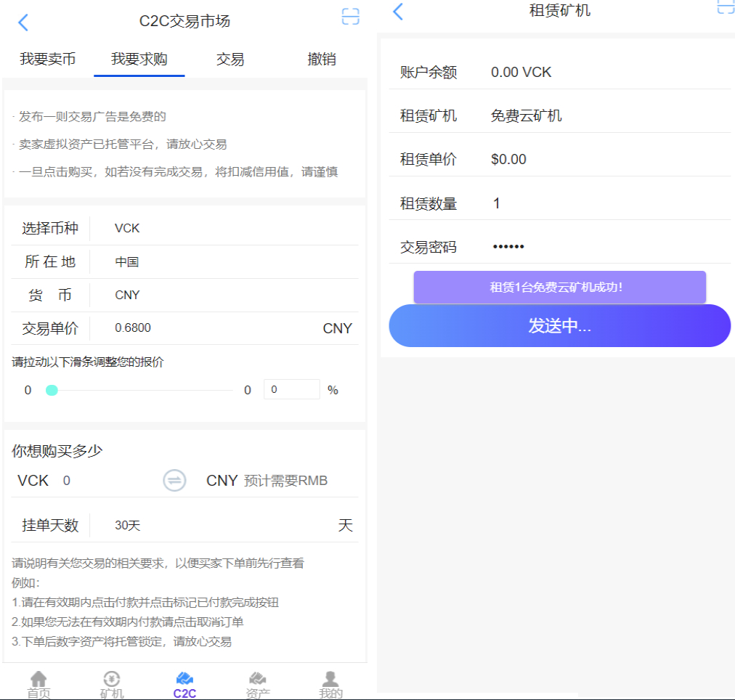Focus the percentage input box
735x700 pixels.
pyautogui.click(x=291, y=389)
